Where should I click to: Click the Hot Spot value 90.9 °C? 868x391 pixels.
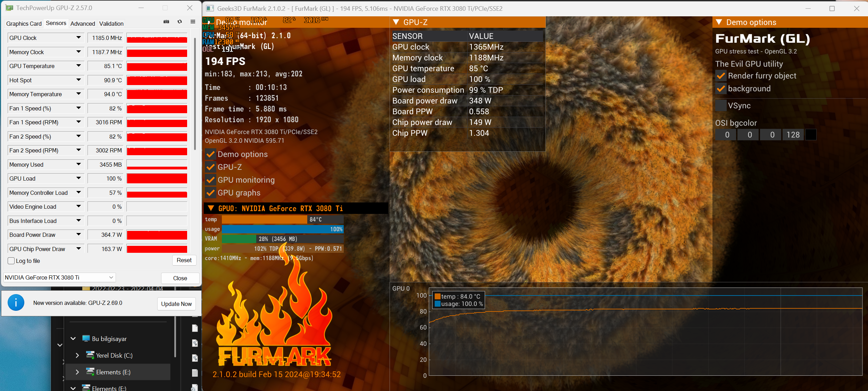(x=105, y=80)
